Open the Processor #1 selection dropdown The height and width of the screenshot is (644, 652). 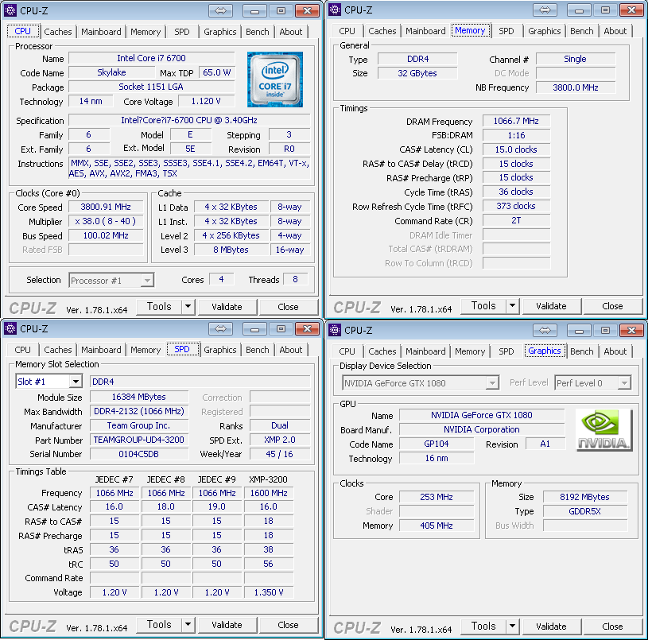pyautogui.click(x=147, y=281)
